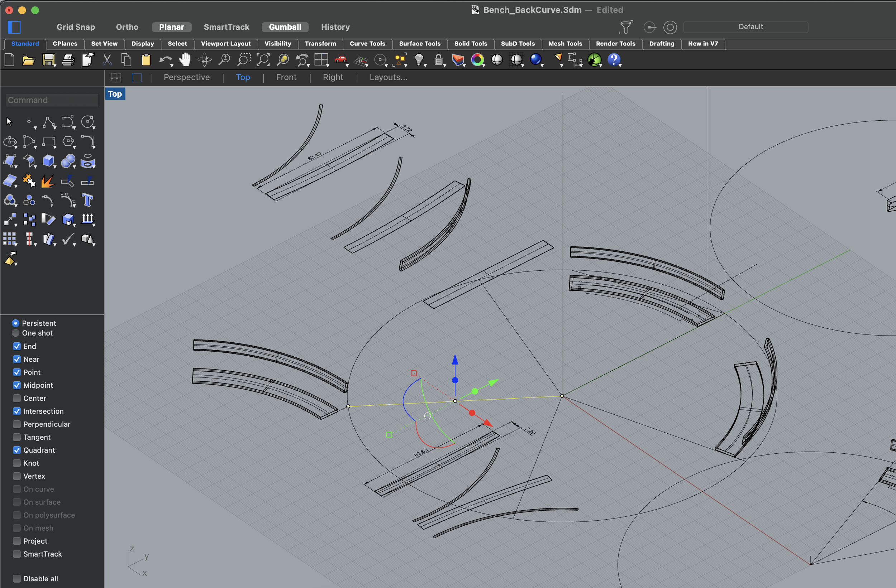Click the New file icon
The height and width of the screenshot is (588, 896).
tap(9, 60)
